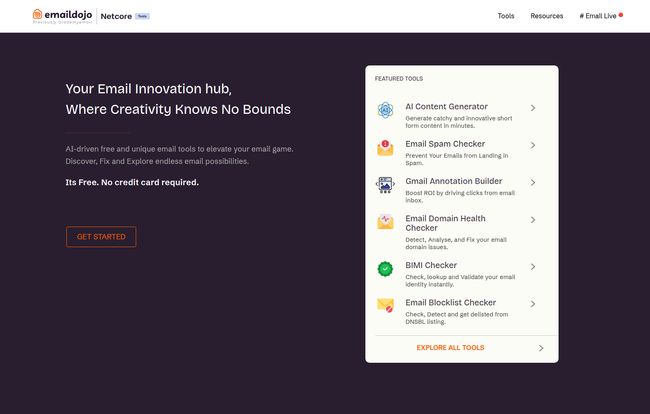This screenshot has height=414, width=650.
Task: Click the red live indicator dot
Action: (621, 15)
